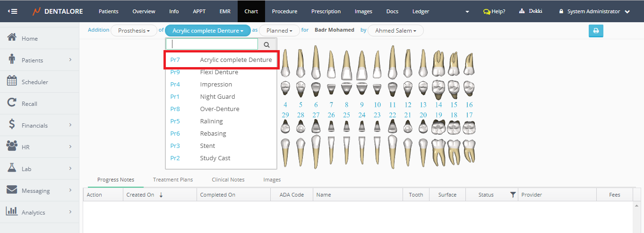
Task: Click the print icon button
Action: (x=596, y=31)
